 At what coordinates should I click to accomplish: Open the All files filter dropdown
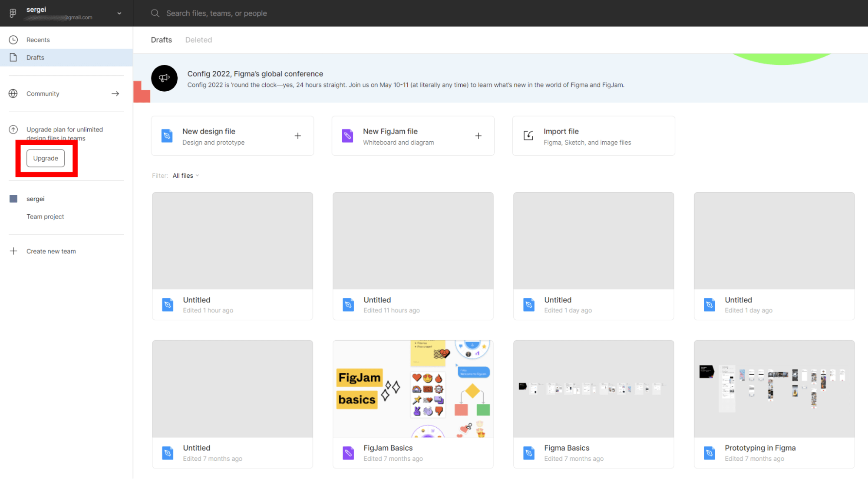pyautogui.click(x=185, y=175)
